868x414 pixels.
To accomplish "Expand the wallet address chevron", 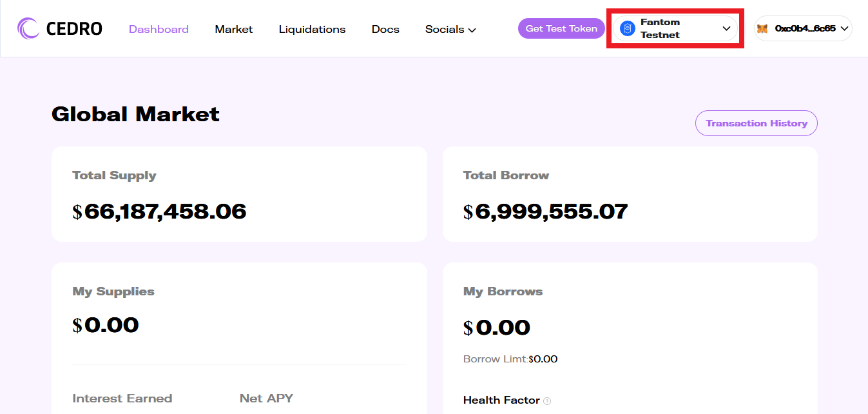I will (x=844, y=28).
